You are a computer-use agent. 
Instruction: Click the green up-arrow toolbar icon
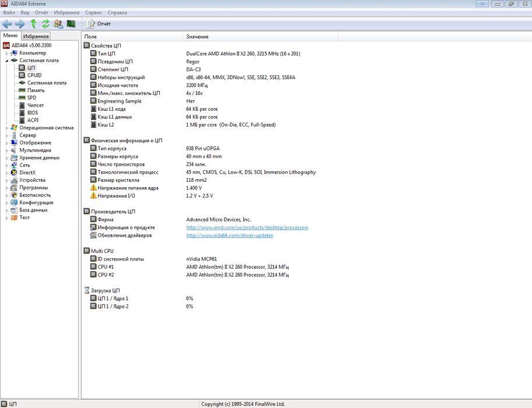[x=33, y=24]
